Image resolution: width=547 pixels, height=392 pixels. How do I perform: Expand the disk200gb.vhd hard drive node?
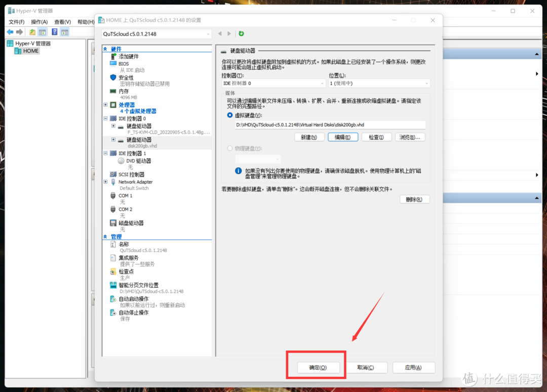coord(113,139)
